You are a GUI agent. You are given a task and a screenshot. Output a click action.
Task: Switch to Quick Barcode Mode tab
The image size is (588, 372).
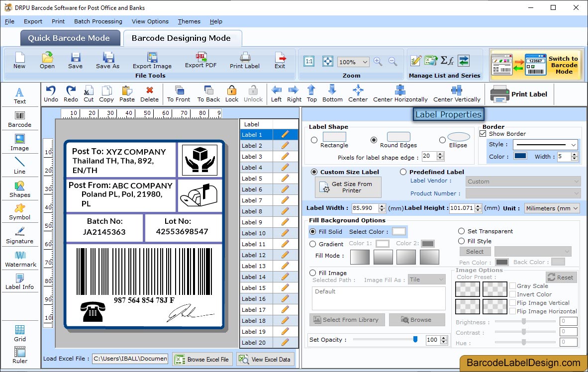pyautogui.click(x=70, y=38)
